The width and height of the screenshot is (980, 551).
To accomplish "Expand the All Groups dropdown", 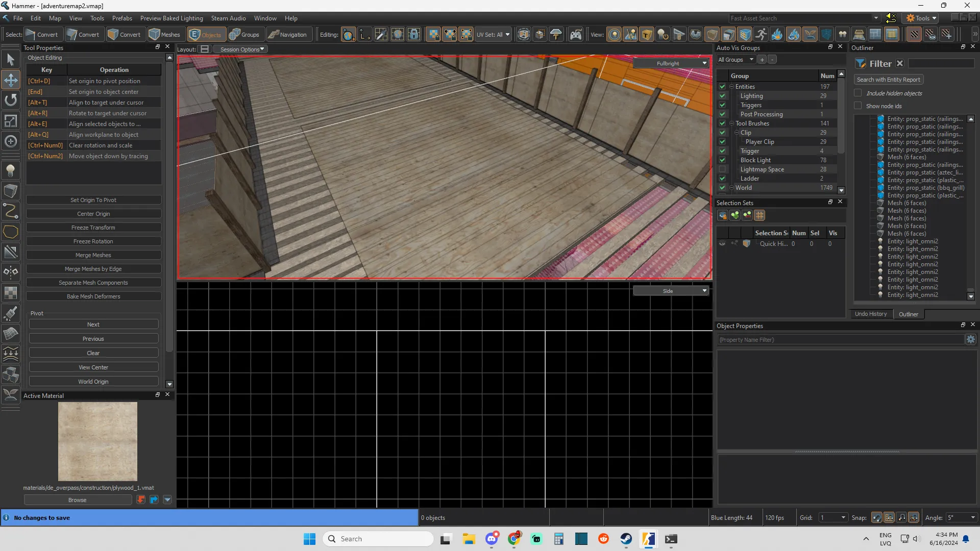I will click(736, 60).
